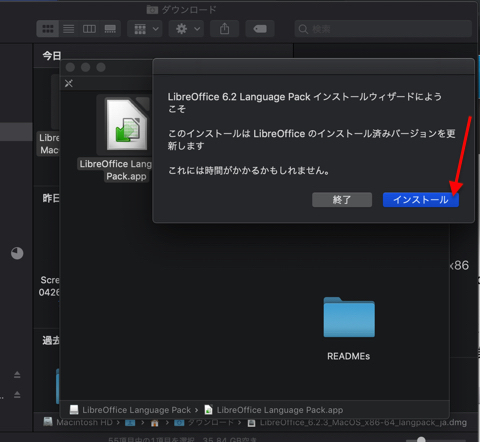Switch Finder to icon view
The height and width of the screenshot is (442, 480).
click(x=48, y=29)
